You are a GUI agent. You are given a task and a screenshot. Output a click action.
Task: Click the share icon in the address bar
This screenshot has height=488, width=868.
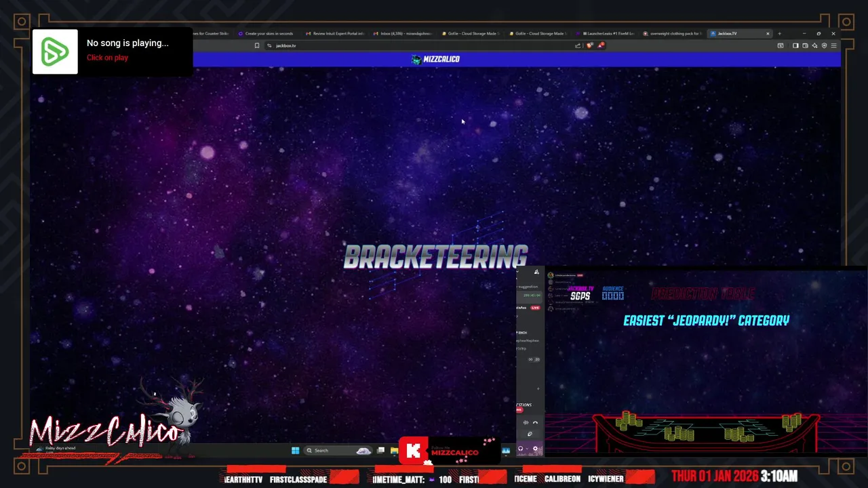tap(578, 45)
